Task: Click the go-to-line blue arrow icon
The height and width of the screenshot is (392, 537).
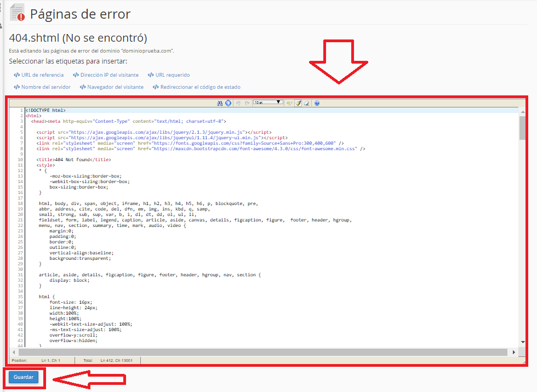Action: tap(228, 103)
